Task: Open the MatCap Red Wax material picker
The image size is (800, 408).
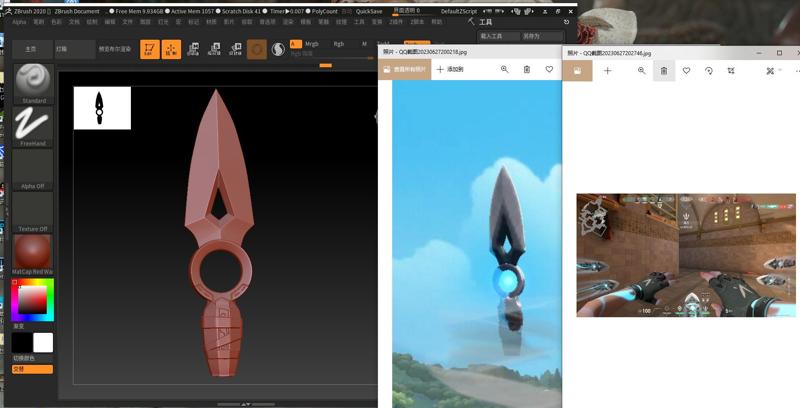Action: pyautogui.click(x=33, y=255)
